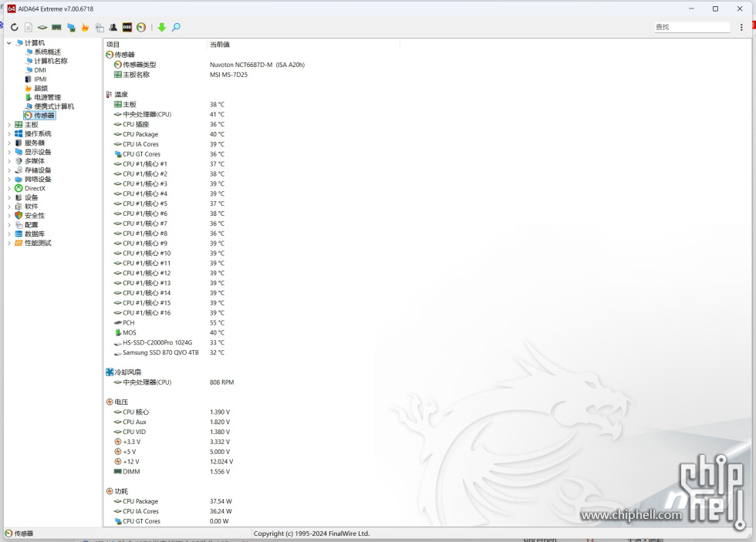
Task: Open the Report page icon in toolbar
Action: tap(29, 28)
